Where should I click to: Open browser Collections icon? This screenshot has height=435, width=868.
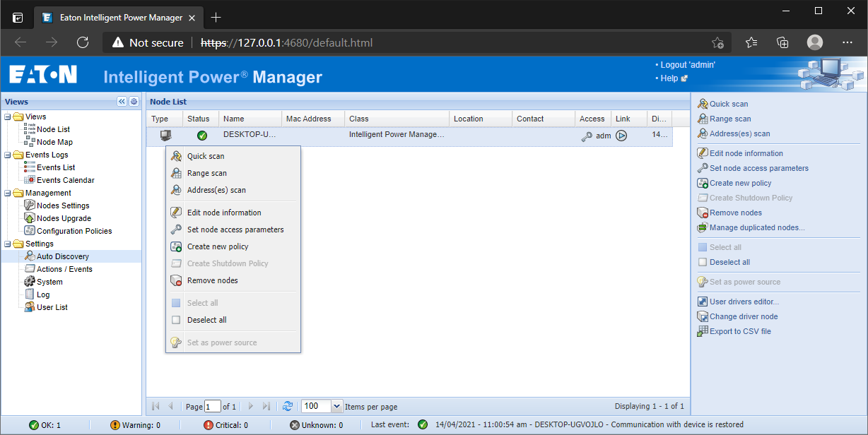pyautogui.click(x=782, y=42)
